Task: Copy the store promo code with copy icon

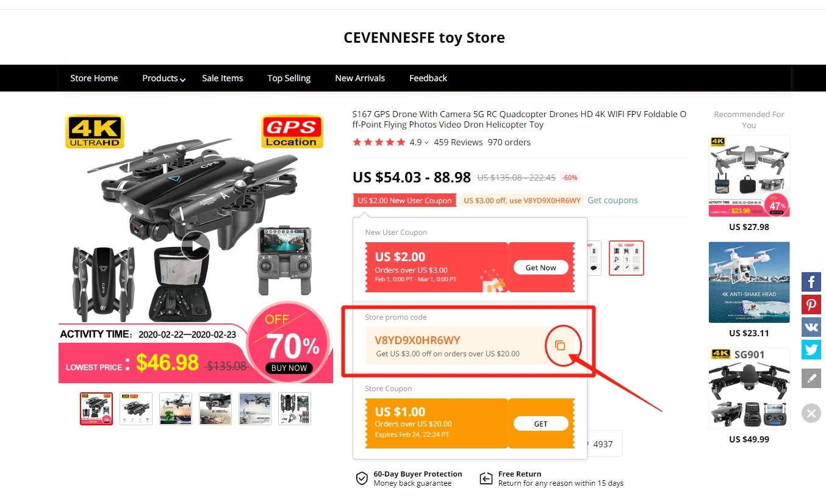Action: 560,345
